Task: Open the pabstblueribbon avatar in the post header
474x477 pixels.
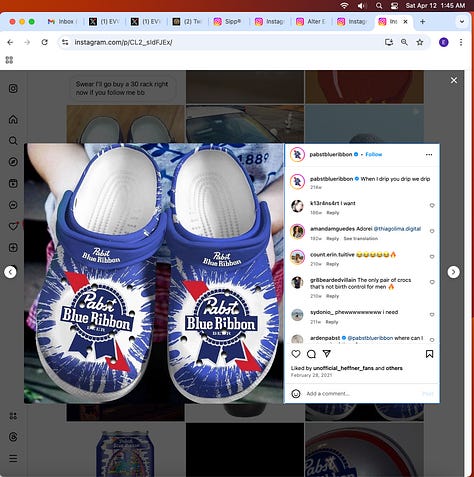Action: (297, 155)
